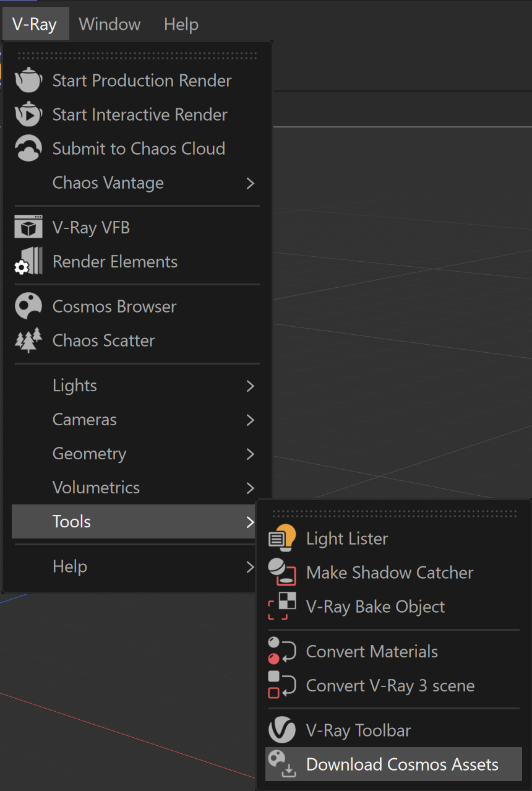
Task: Click the Convert Materials icon
Action: 282,651
